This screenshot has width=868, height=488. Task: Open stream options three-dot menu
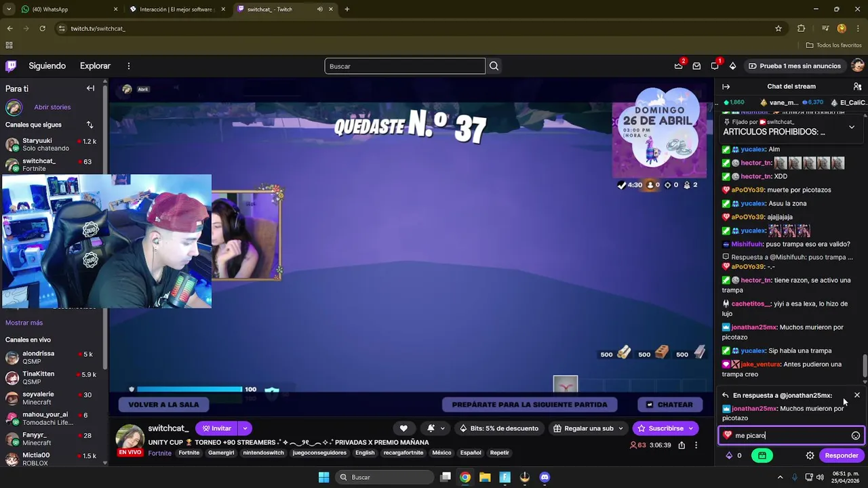point(696,445)
